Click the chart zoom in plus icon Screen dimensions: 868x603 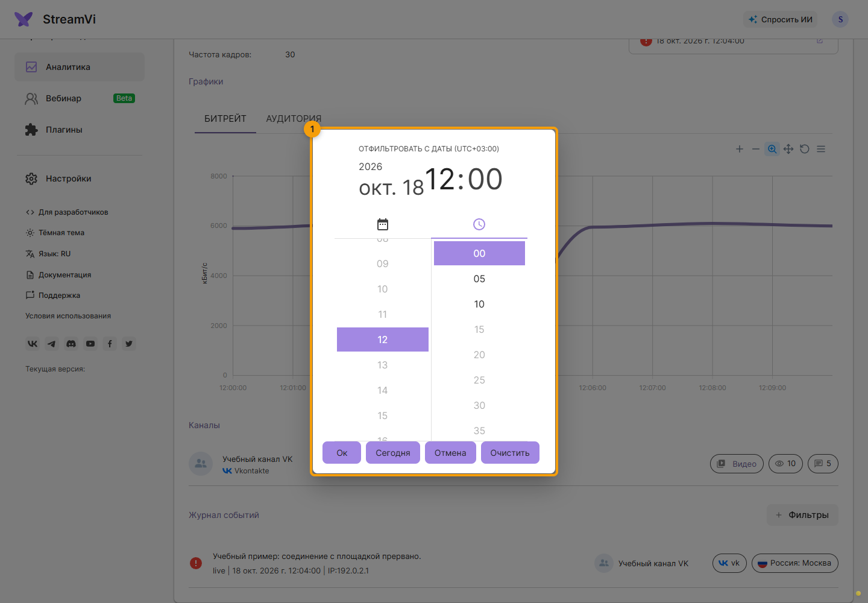point(740,149)
